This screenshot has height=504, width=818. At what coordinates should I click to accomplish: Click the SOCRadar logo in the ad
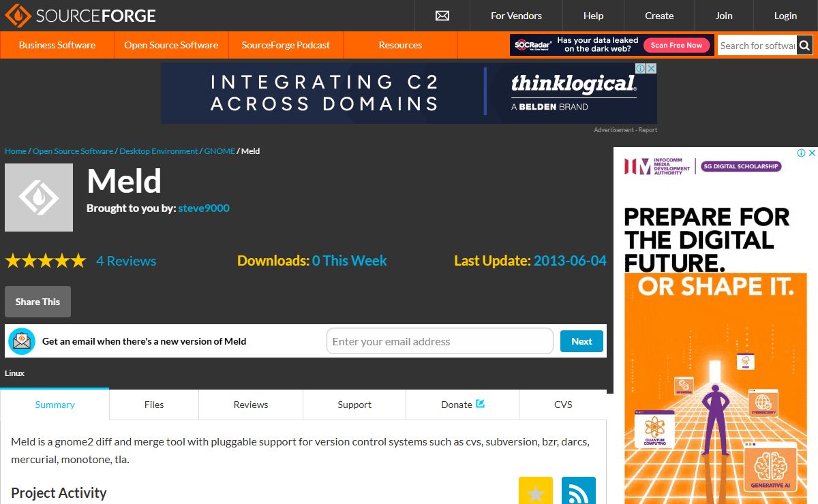click(x=532, y=45)
